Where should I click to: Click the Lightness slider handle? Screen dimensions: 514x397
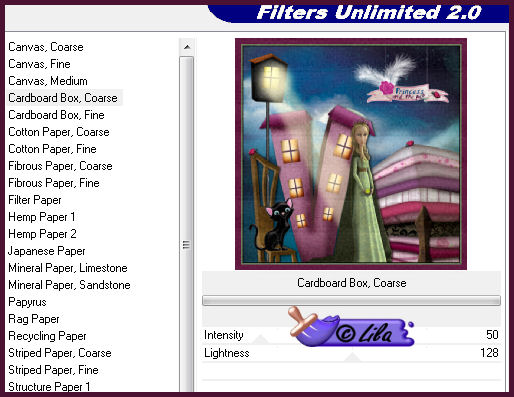tap(352, 358)
